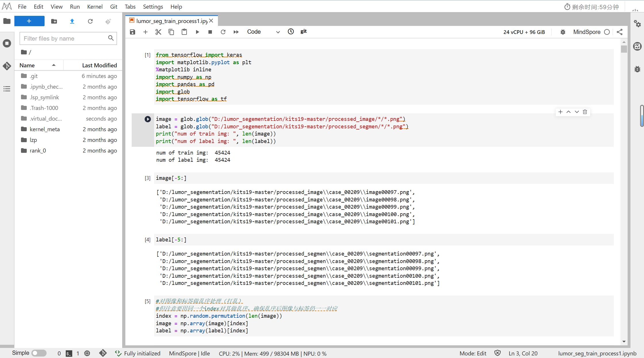The height and width of the screenshot is (358, 644).
Task: Toggle the Simple mode switch
Action: [39, 353]
